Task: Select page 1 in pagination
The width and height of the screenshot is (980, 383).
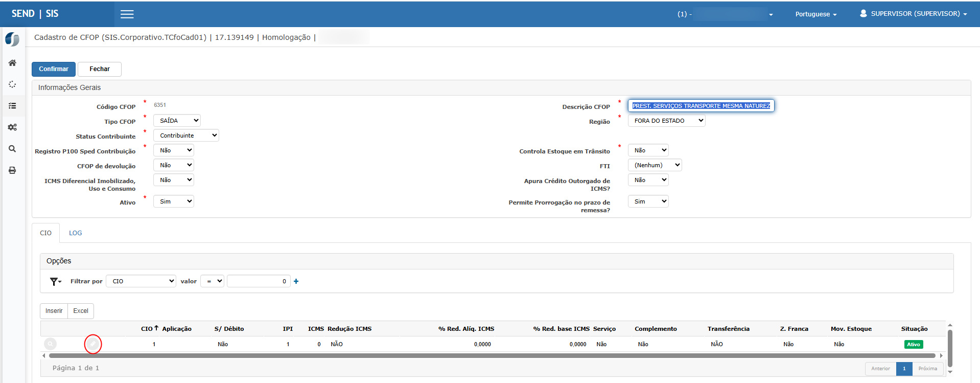Action: [904, 369]
